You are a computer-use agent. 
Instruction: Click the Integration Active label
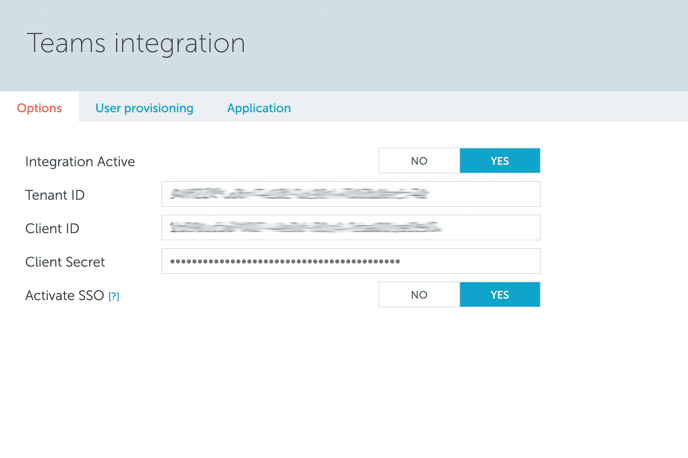[x=80, y=162]
